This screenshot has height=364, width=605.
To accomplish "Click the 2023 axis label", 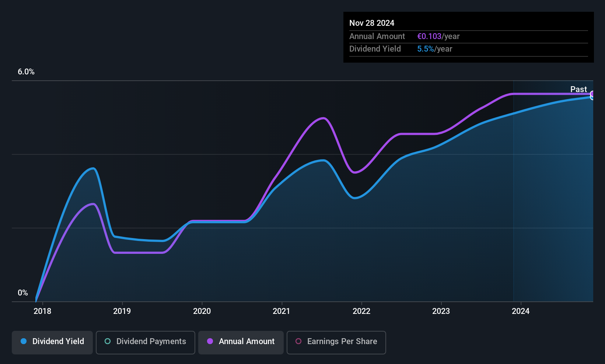I will point(441,311).
